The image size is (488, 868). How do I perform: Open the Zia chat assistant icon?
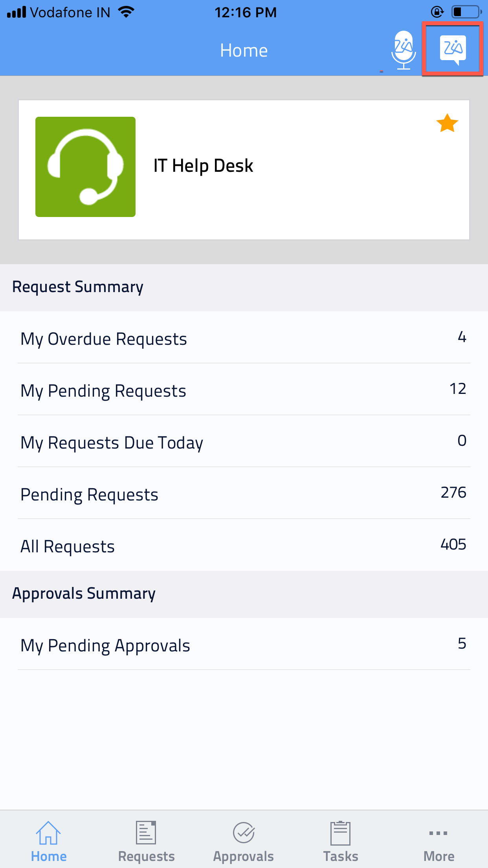(x=453, y=49)
